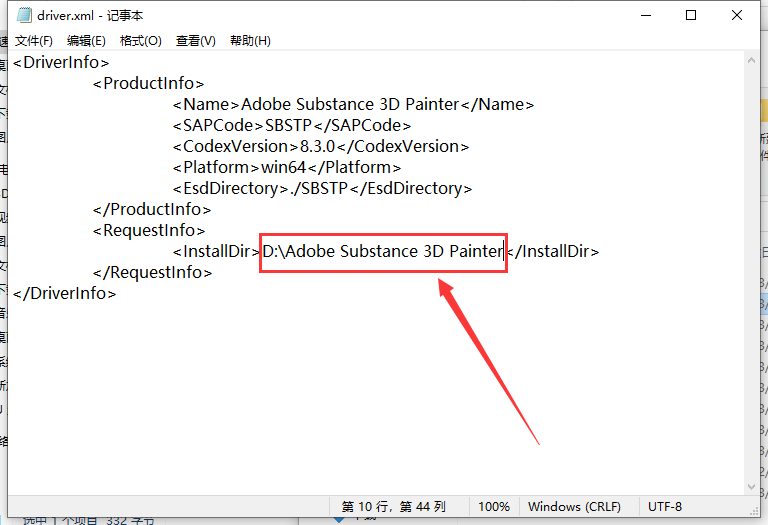The width and height of the screenshot is (768, 525).
Task: Open the 帮助(H) menu
Action: [x=250, y=41]
